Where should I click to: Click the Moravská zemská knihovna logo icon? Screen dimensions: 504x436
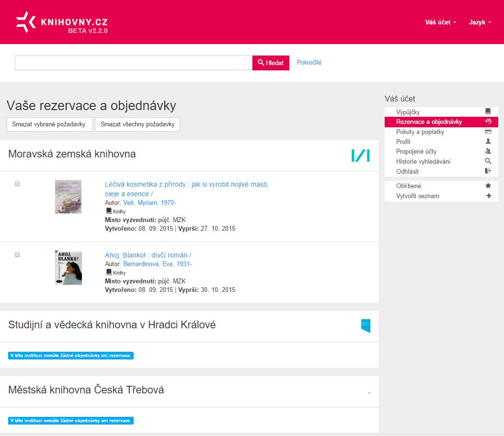point(360,155)
